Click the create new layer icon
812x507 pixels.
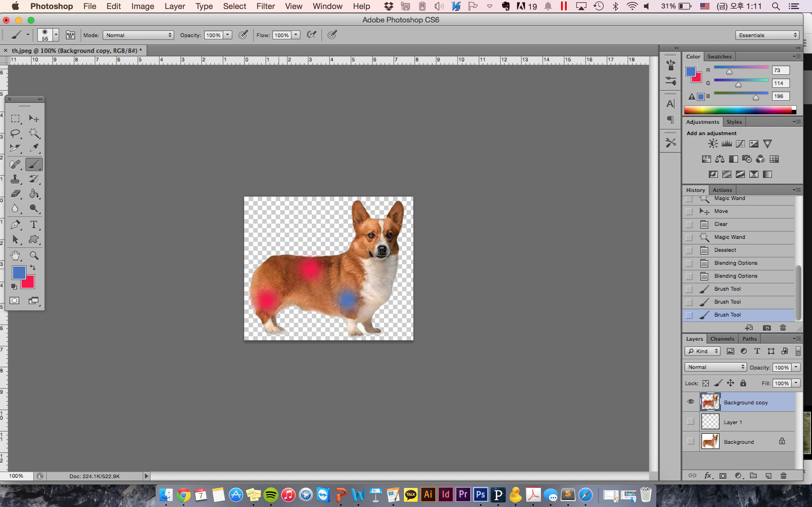(768, 475)
